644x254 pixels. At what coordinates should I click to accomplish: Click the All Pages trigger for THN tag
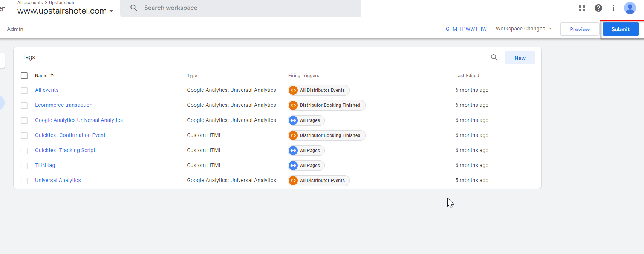pyautogui.click(x=306, y=166)
